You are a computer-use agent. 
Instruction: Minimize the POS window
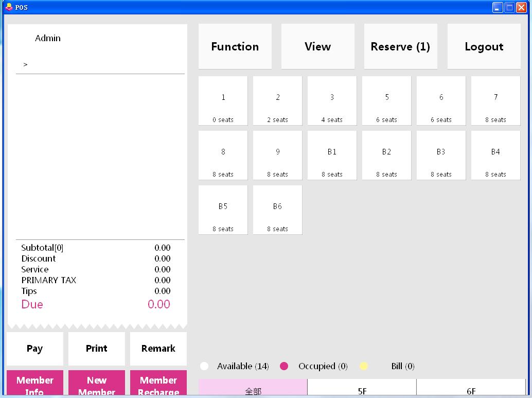498,7
